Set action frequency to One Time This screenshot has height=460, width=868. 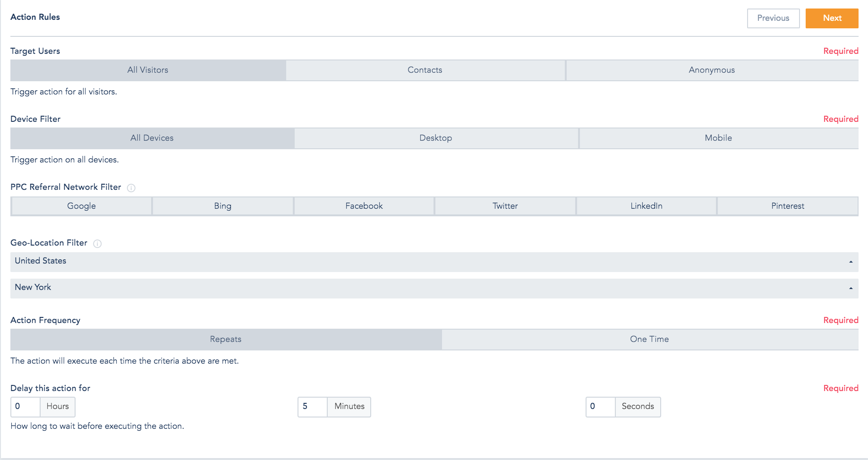[x=649, y=340]
